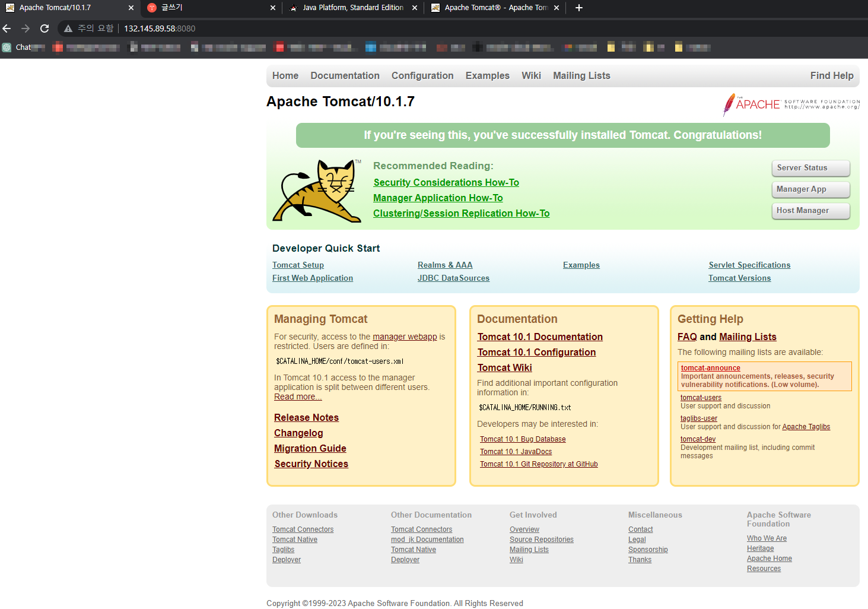
Task: Click the security warning triangle icon
Action: (68, 28)
